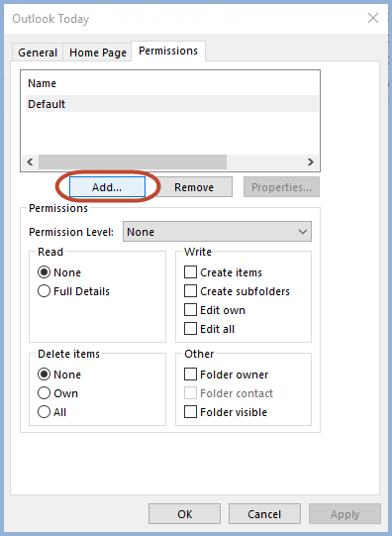Viewport: 392px width, 536px height.
Task: Select the All radio button under Delete items
Action: tap(44, 412)
